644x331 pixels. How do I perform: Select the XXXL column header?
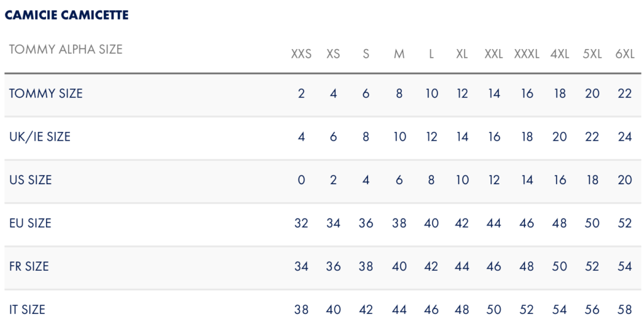click(526, 54)
